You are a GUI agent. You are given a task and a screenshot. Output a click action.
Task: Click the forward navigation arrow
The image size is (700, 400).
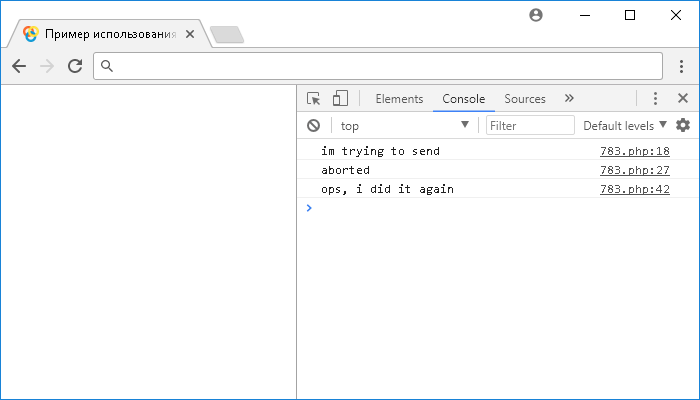pyautogui.click(x=47, y=66)
